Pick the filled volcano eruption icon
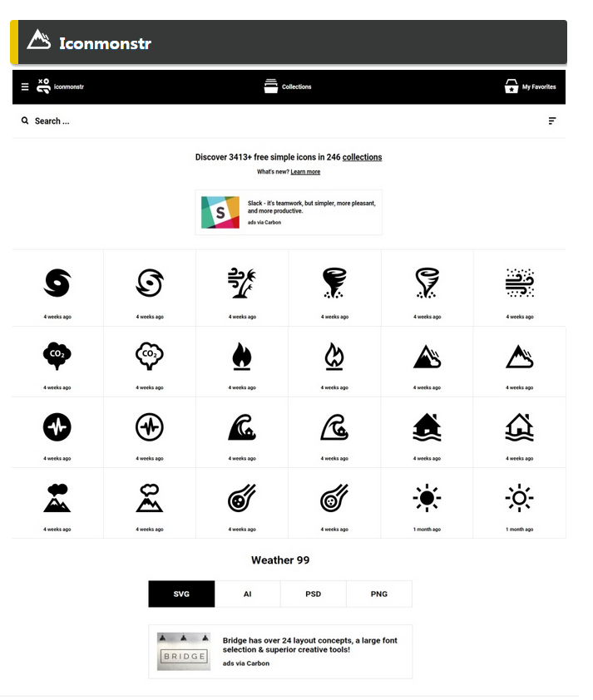The height and width of the screenshot is (700, 593). (57, 498)
